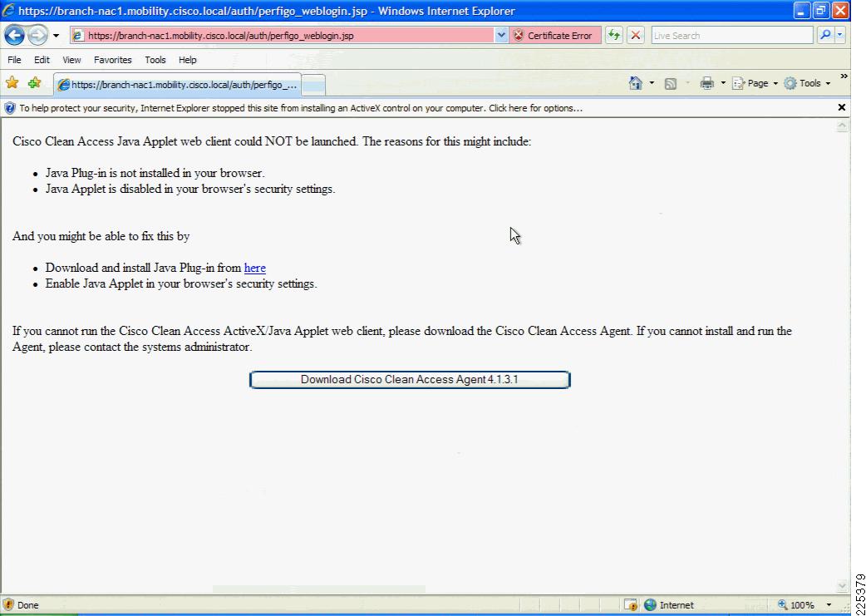Image resolution: width=866 pixels, height=616 pixels.
Task: Open a new blank tab
Action: [313, 85]
